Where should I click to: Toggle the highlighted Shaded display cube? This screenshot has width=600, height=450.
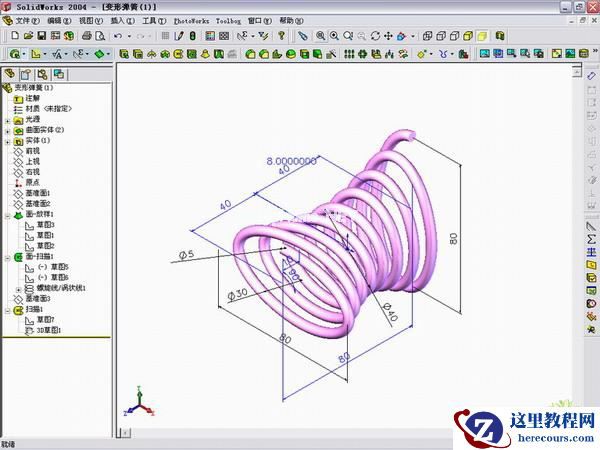click(x=482, y=36)
